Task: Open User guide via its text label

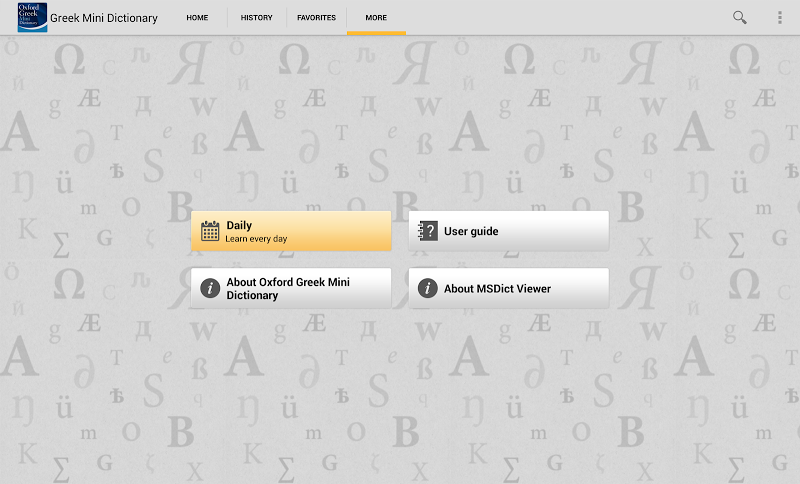Action: pyautogui.click(x=471, y=231)
